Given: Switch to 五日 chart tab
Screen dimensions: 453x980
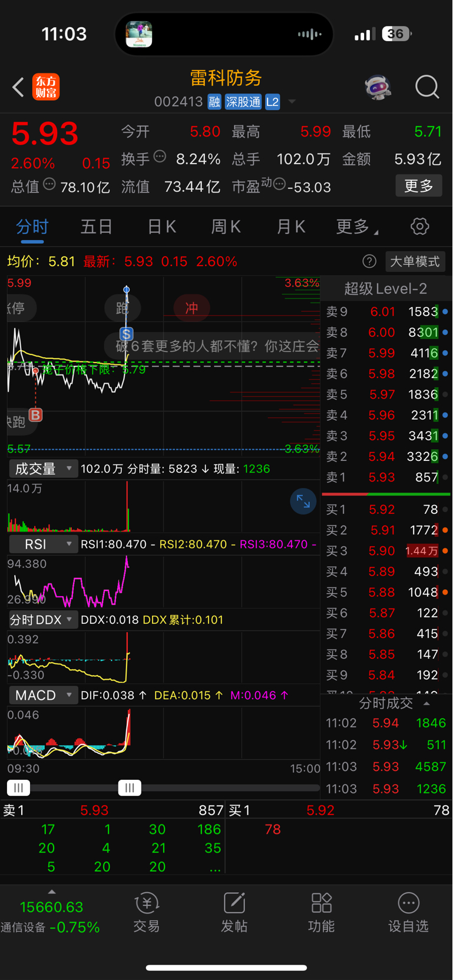Looking at the screenshot, I should [97, 227].
